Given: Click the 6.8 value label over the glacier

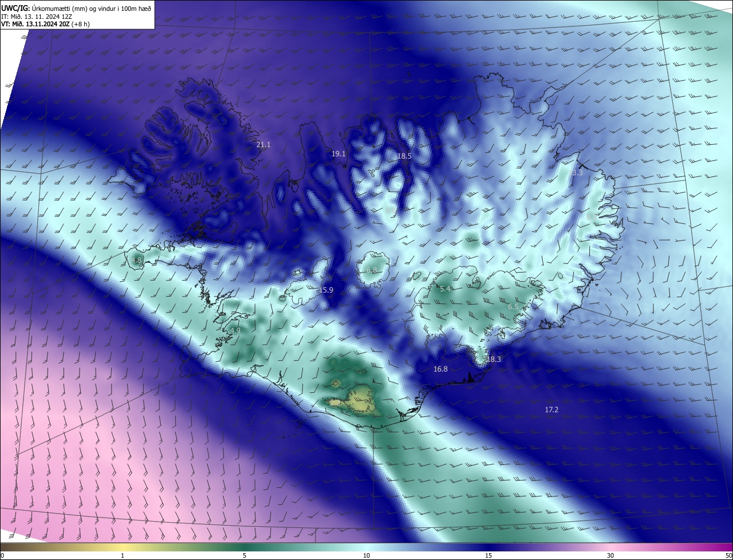Looking at the screenshot, I should coord(372,270).
